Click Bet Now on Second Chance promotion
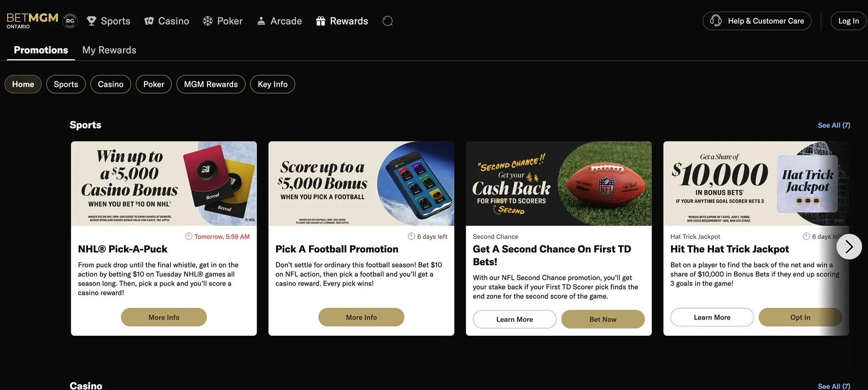The image size is (868, 390). [x=602, y=319]
